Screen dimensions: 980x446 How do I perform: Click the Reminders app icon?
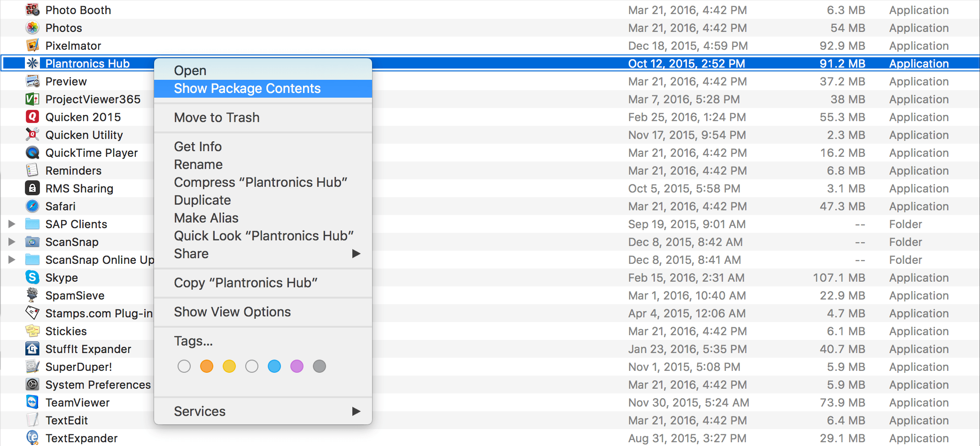pyautogui.click(x=32, y=170)
